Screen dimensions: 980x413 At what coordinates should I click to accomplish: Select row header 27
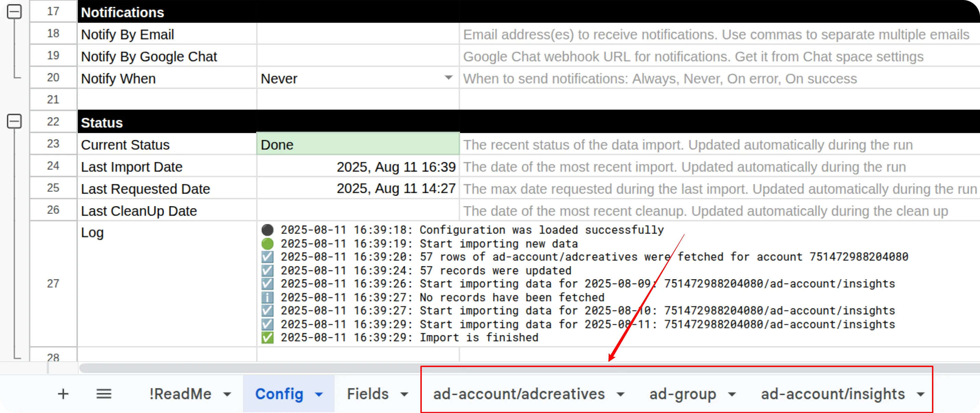[53, 284]
